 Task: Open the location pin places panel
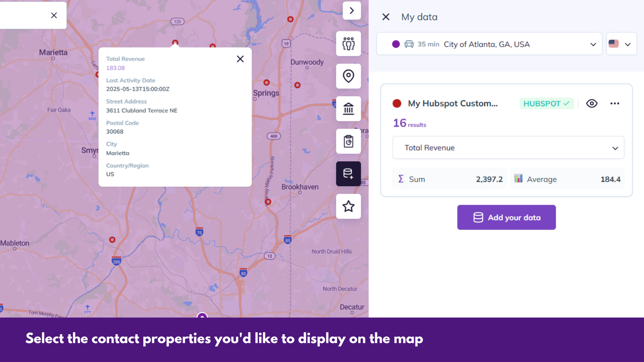point(349,76)
